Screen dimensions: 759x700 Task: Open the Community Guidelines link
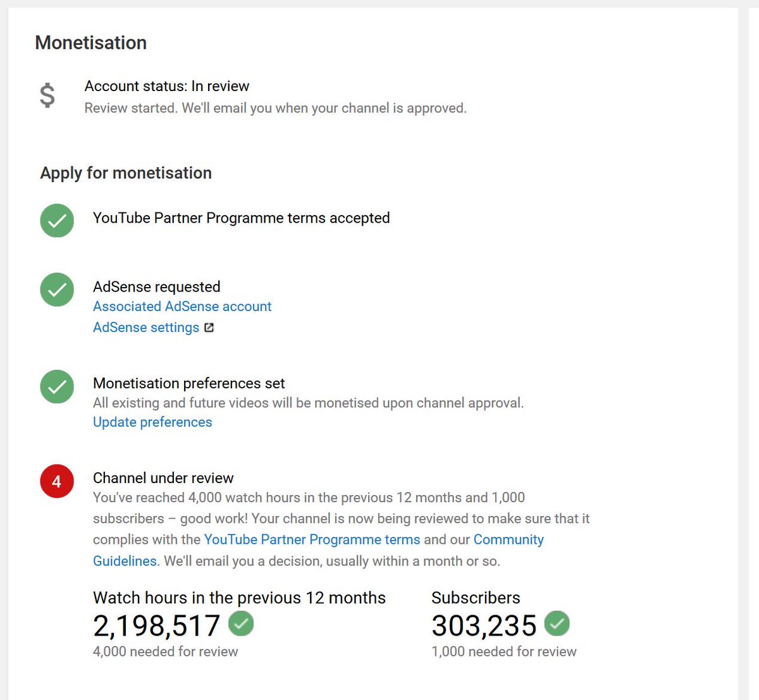(509, 539)
